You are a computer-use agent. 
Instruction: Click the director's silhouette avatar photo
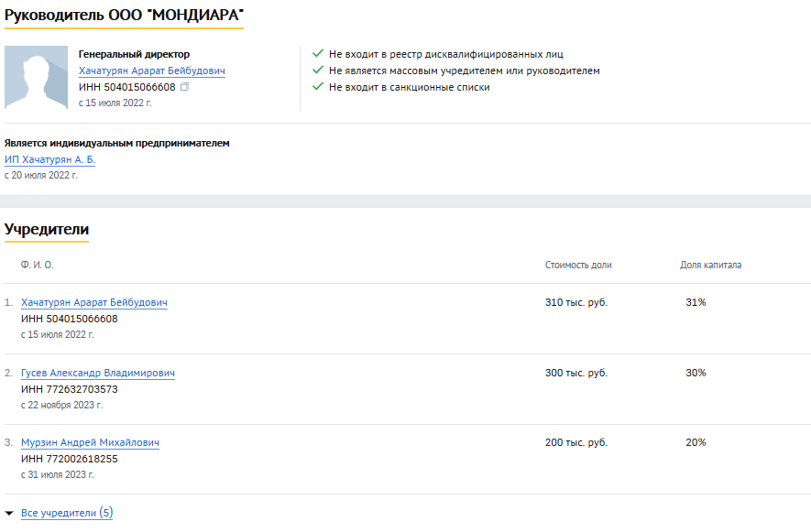[x=37, y=78]
